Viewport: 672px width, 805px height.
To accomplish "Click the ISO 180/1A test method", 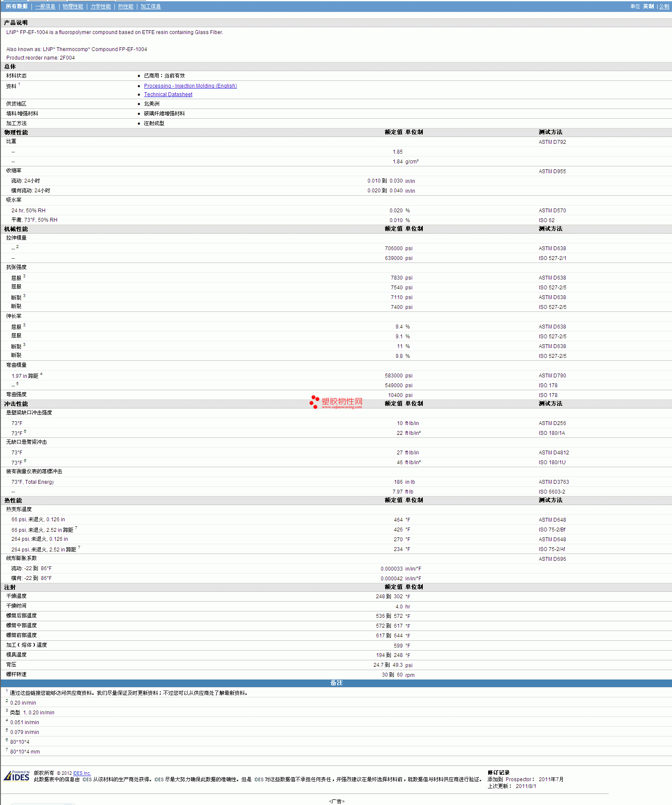I will point(552,433).
